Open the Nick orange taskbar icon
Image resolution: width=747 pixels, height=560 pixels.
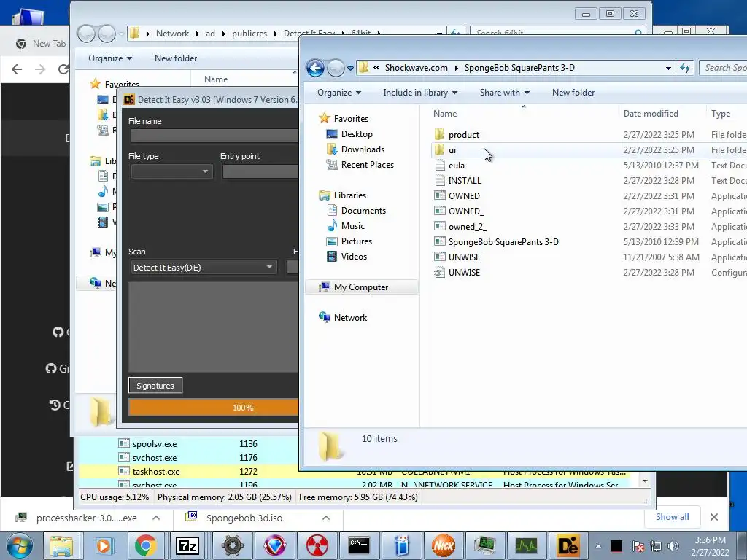[443, 545]
